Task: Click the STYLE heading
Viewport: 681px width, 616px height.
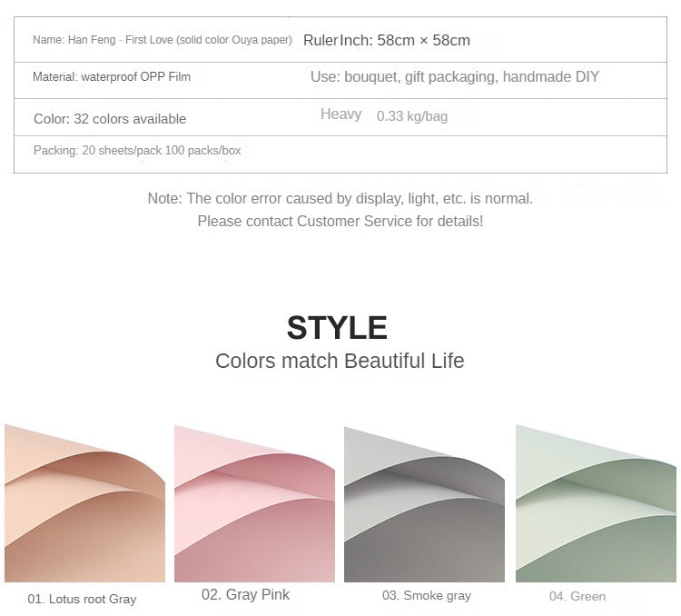Action: point(337,327)
